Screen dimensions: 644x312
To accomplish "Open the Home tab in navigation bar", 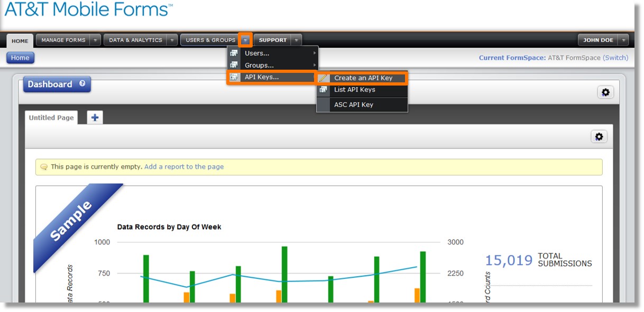I will click(x=20, y=41).
